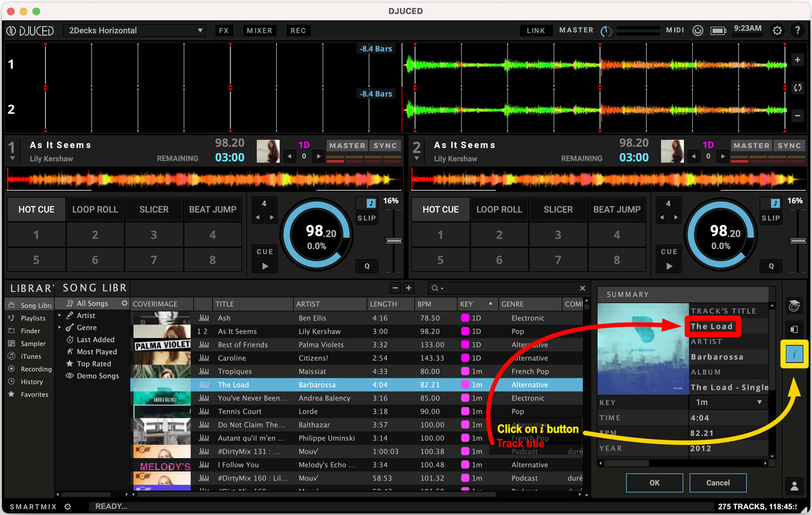Expand the Artist tree node
This screenshot has width=812, height=515.
coord(60,315)
